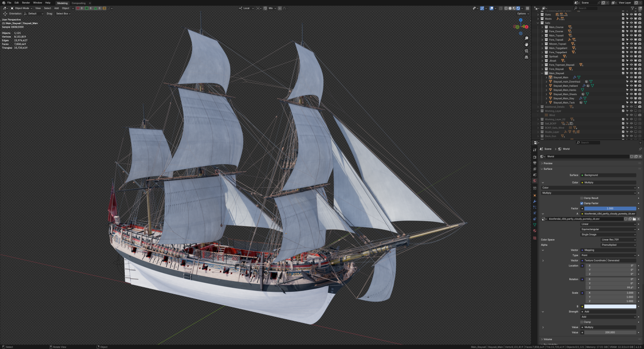The width and height of the screenshot is (644, 349).
Task: Click the Options button in viewport
Action: (x=522, y=13)
